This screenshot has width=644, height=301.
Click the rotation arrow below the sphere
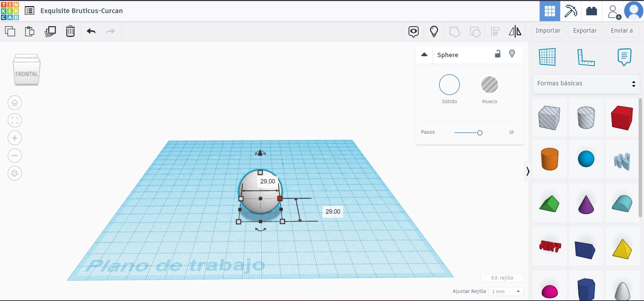click(261, 229)
